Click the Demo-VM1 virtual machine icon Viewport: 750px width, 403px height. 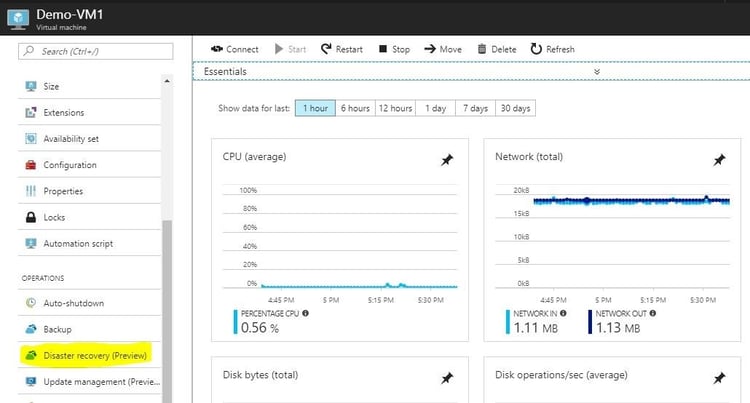(18, 19)
